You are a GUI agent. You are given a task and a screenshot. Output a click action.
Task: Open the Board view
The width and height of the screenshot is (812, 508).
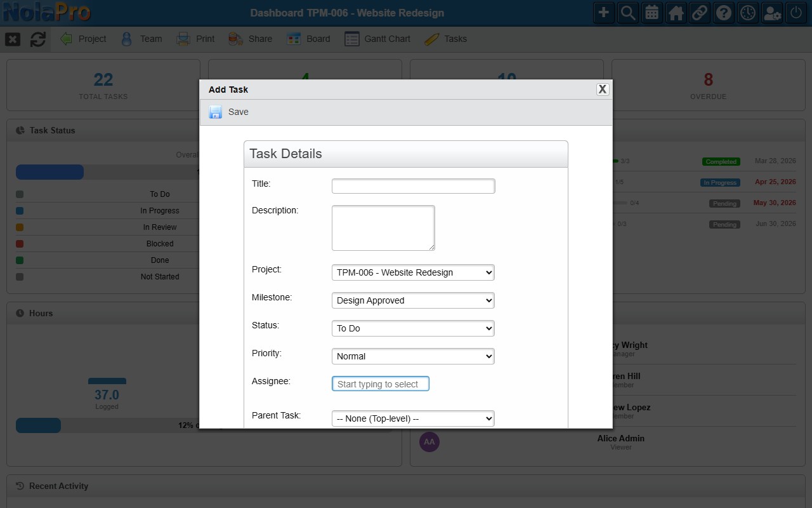[308, 39]
